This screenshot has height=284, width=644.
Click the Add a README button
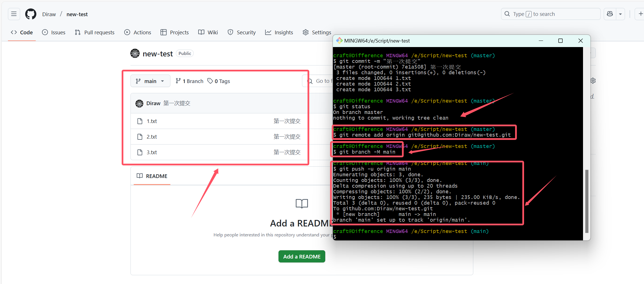tap(302, 257)
